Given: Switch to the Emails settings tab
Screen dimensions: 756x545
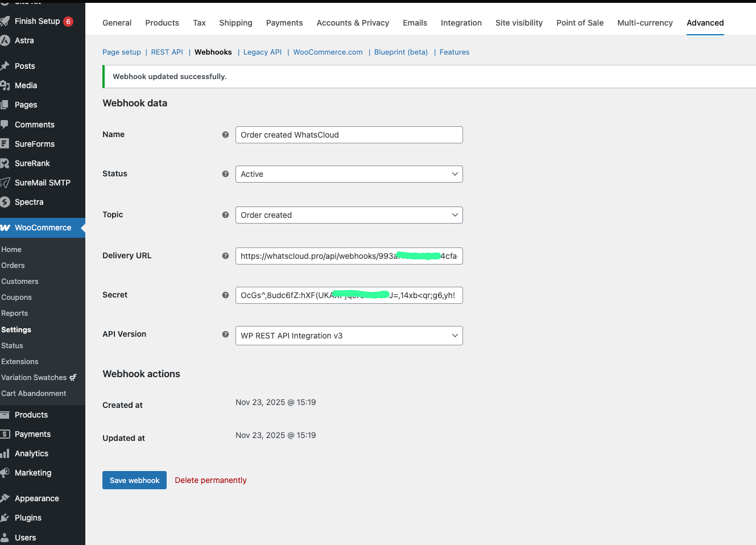Looking at the screenshot, I should (415, 23).
